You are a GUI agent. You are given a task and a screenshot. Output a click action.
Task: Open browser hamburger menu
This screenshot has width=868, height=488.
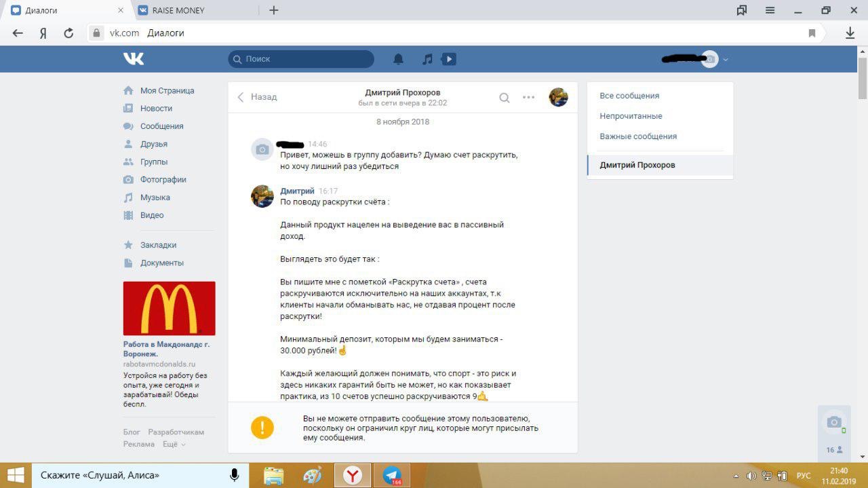coord(770,10)
